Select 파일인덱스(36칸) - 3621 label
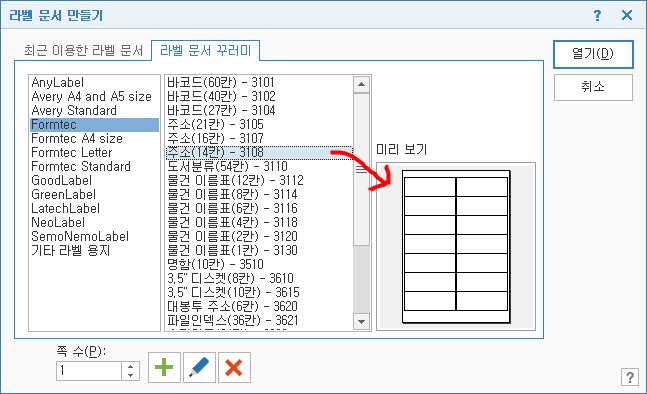This screenshot has width=647, height=394. [x=259, y=321]
